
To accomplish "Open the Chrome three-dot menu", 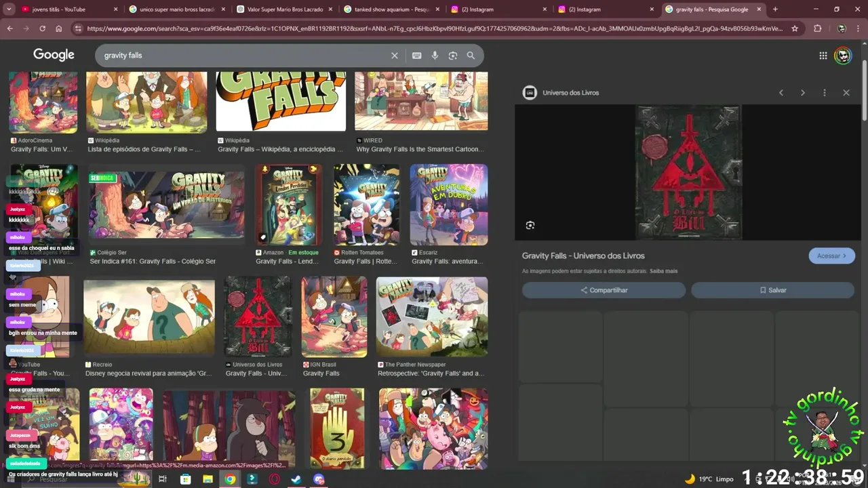I will tap(859, 28).
